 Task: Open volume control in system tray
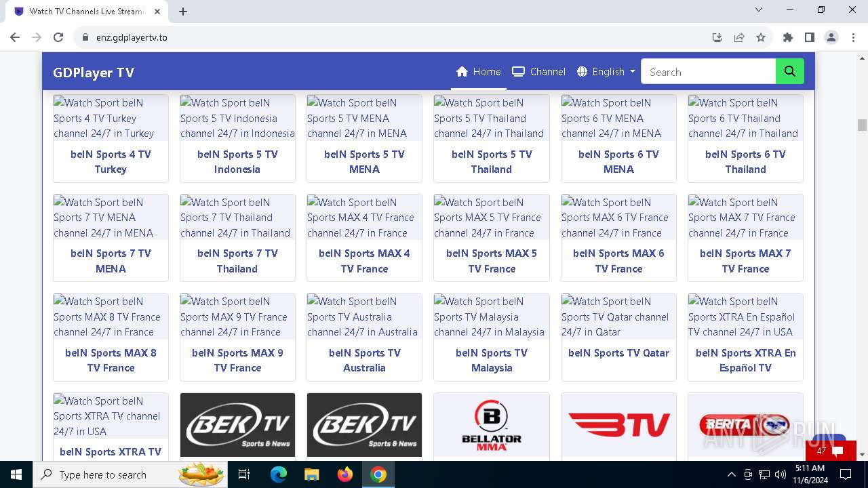781,474
